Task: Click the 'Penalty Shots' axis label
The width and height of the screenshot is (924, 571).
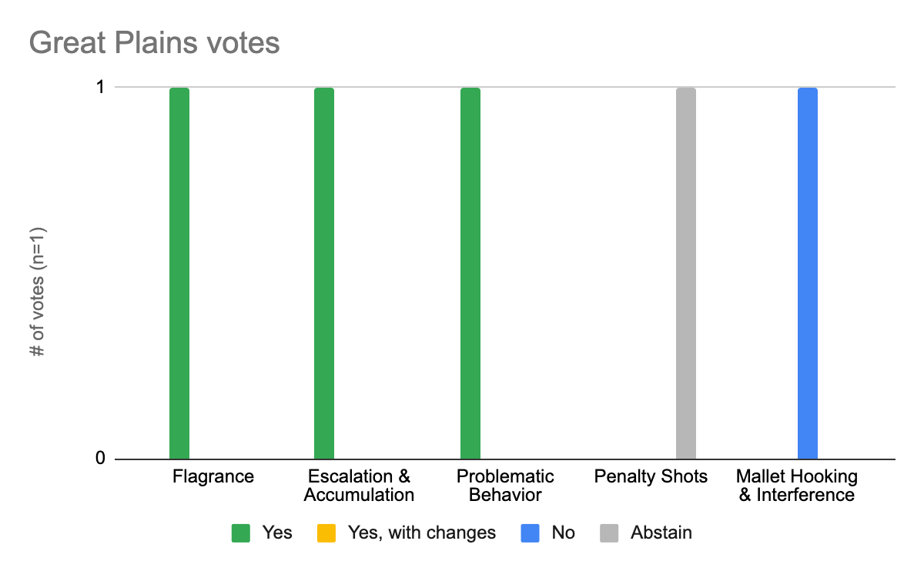Action: click(651, 477)
